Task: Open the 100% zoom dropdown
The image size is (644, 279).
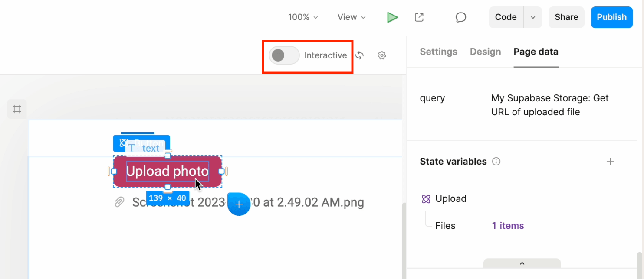Action: coord(303,17)
